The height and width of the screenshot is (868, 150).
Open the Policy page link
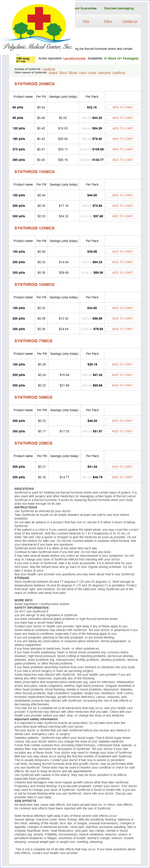coord(108,21)
